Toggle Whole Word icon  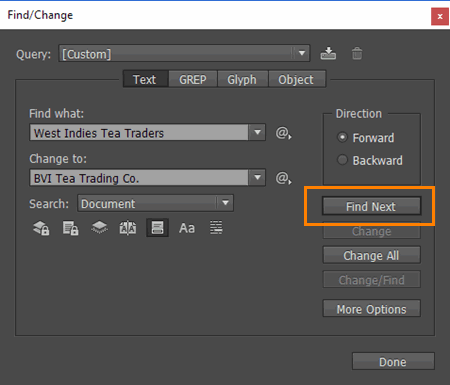pos(216,228)
